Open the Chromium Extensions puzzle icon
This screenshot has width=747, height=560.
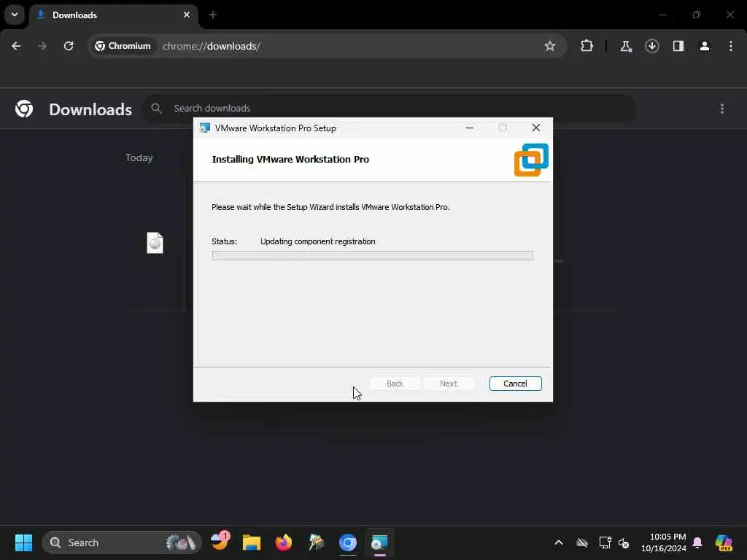[x=587, y=46]
